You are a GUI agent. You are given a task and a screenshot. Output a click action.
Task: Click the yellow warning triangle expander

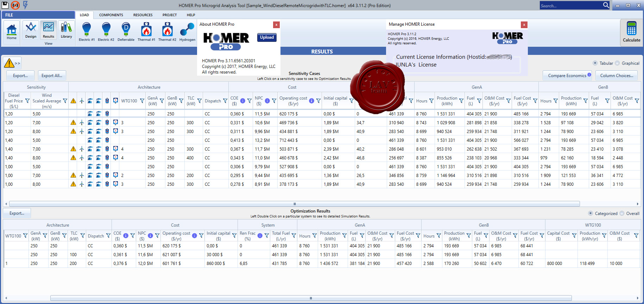[x=12, y=63]
